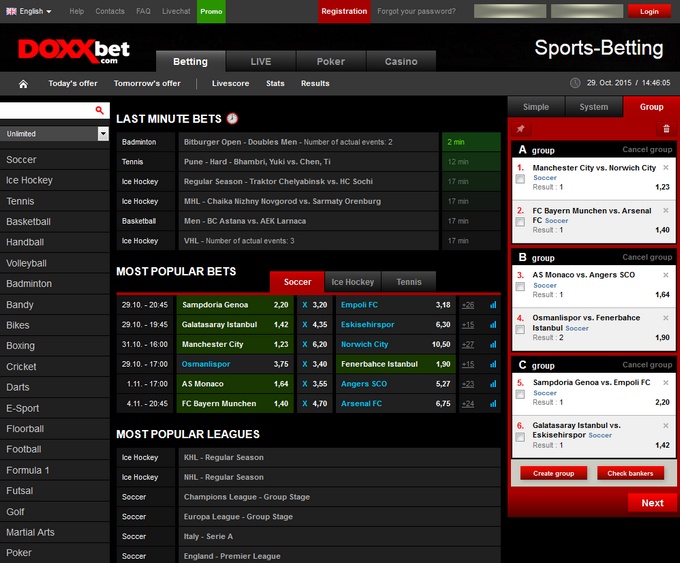The width and height of the screenshot is (680, 563).
Task: Show Ice Hockey popular bets tab
Action: coord(353,282)
